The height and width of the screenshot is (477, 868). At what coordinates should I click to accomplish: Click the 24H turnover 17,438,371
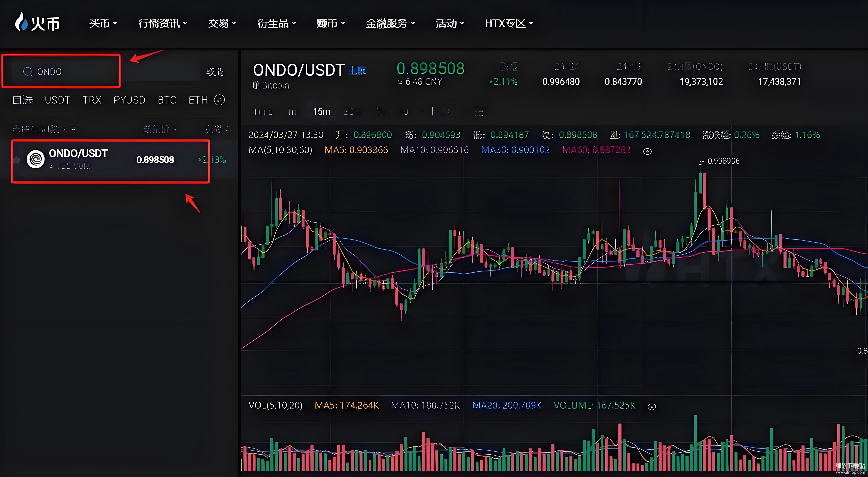click(x=779, y=82)
